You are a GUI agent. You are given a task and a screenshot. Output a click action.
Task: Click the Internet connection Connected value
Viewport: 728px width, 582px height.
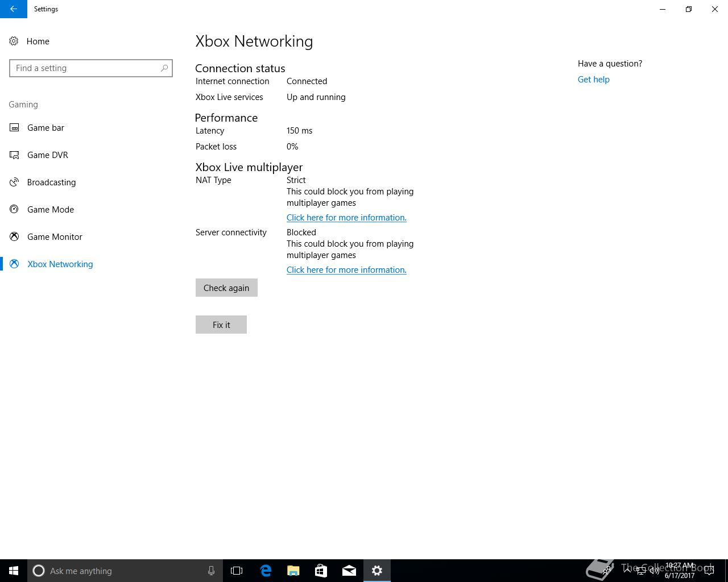pos(307,81)
